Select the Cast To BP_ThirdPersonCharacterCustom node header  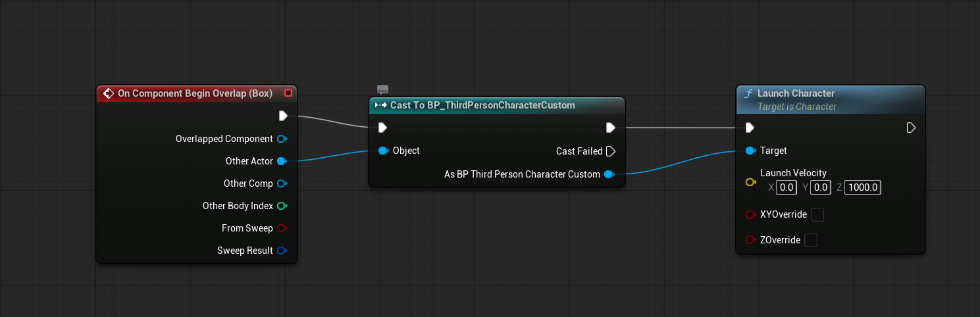482,105
